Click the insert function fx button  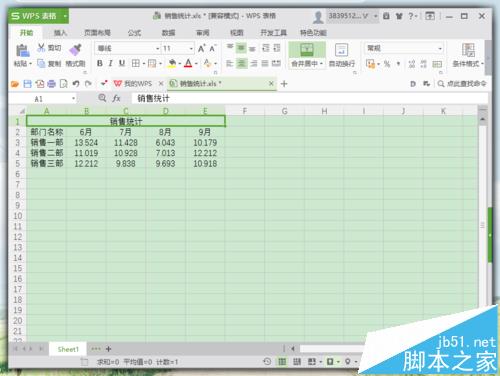pos(116,98)
